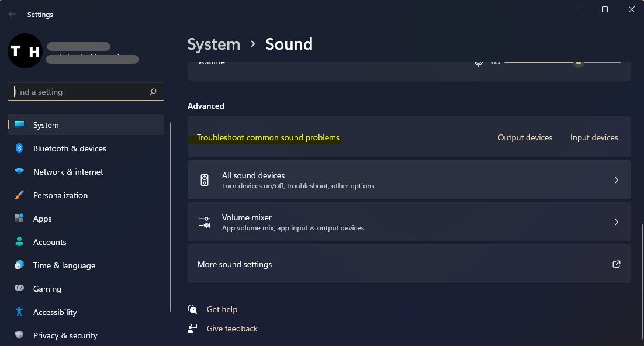Click the Personalization paintbrush icon
Viewport: 644px width, 346px height.
(x=19, y=195)
